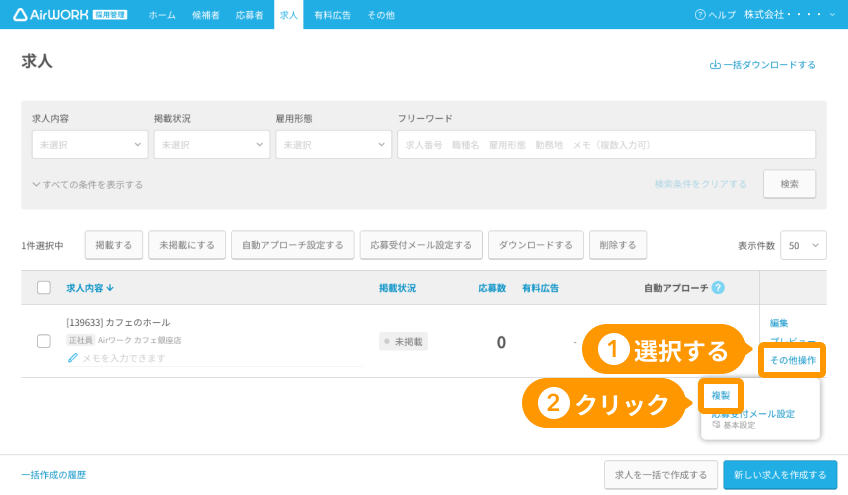
Task: Open the 掲載状況 filter dropdown
Action: tap(211, 144)
